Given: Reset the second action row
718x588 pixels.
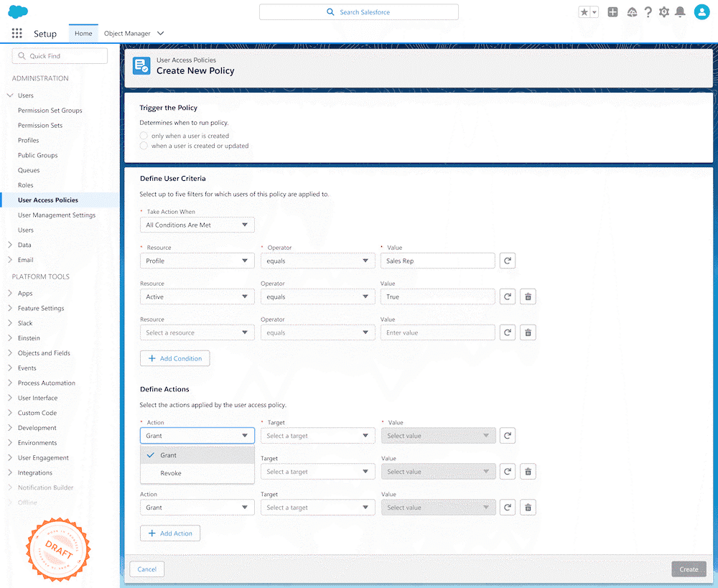Looking at the screenshot, I should [508, 471].
